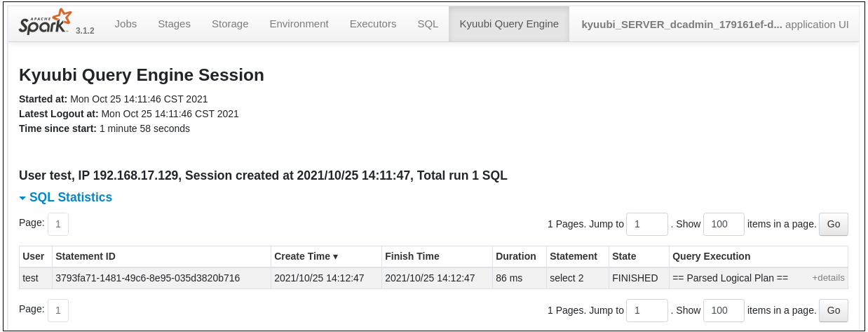868x332 pixels.
Task: Click statement ID 3793fa71-1481-49c6-8e95-035d3820b716
Action: tap(148, 278)
